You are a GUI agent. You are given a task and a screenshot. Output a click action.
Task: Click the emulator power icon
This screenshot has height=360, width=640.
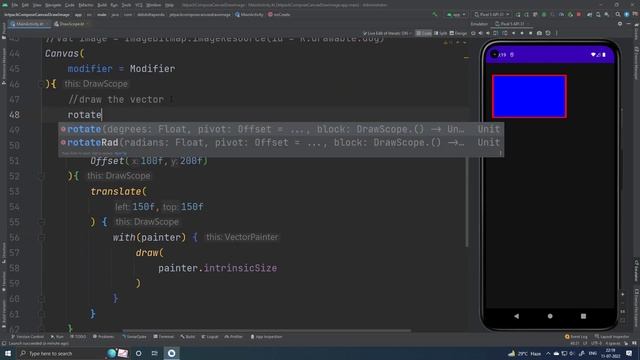[x=473, y=33]
